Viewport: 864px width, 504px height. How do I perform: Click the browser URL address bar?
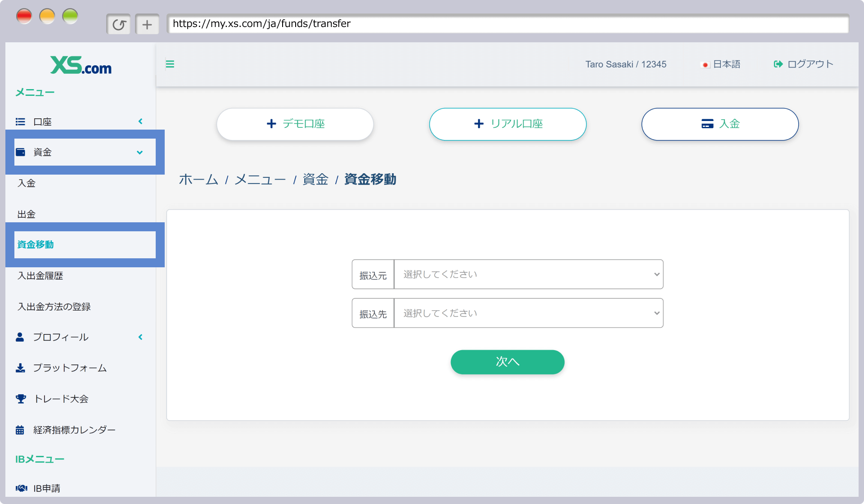tap(508, 24)
